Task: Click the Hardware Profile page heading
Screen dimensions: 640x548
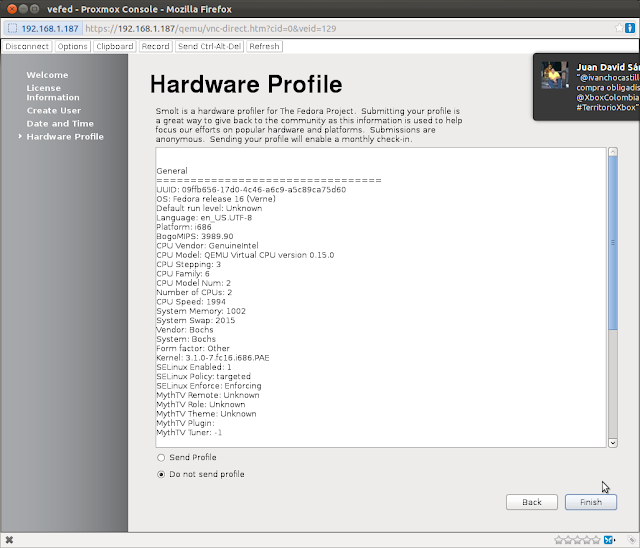Action: coord(246,84)
